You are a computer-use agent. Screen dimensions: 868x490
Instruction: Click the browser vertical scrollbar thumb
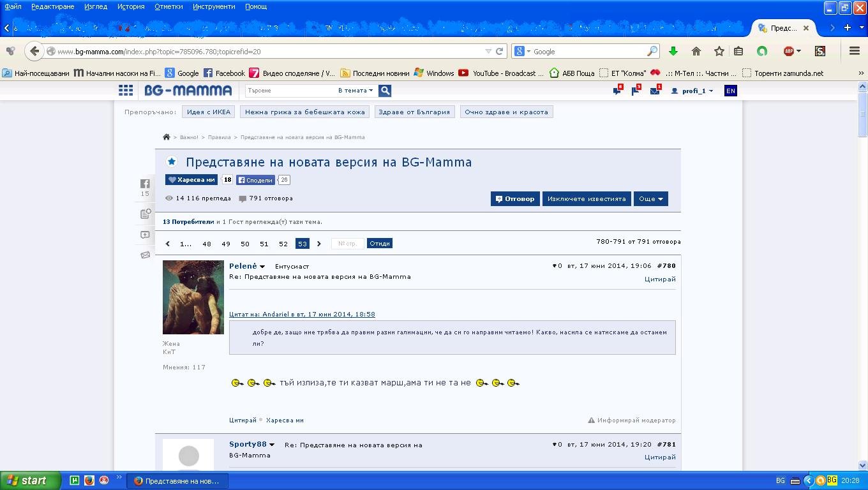(x=863, y=114)
